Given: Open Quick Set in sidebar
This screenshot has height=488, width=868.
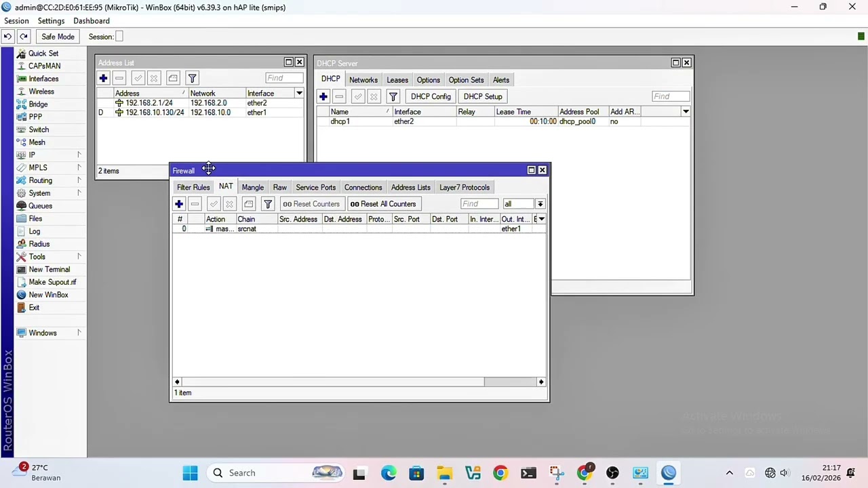Looking at the screenshot, I should [43, 53].
